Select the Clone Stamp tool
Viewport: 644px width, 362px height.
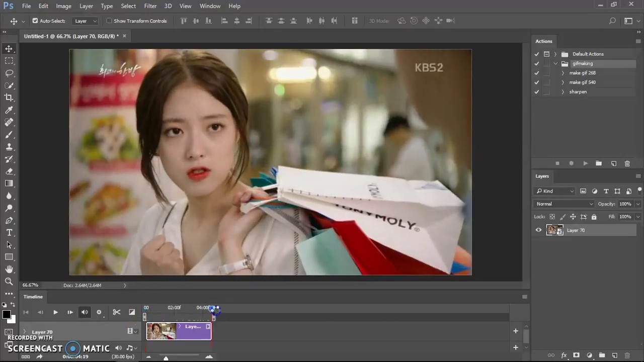(x=9, y=147)
